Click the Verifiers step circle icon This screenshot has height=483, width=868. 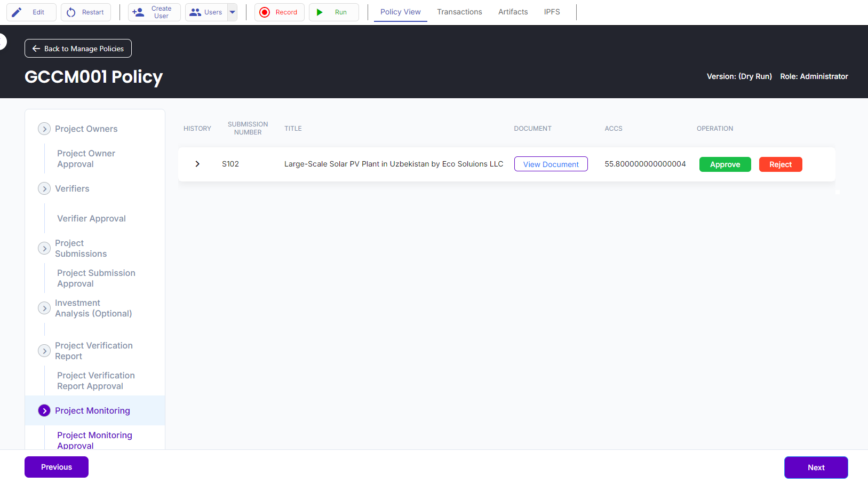tap(44, 189)
